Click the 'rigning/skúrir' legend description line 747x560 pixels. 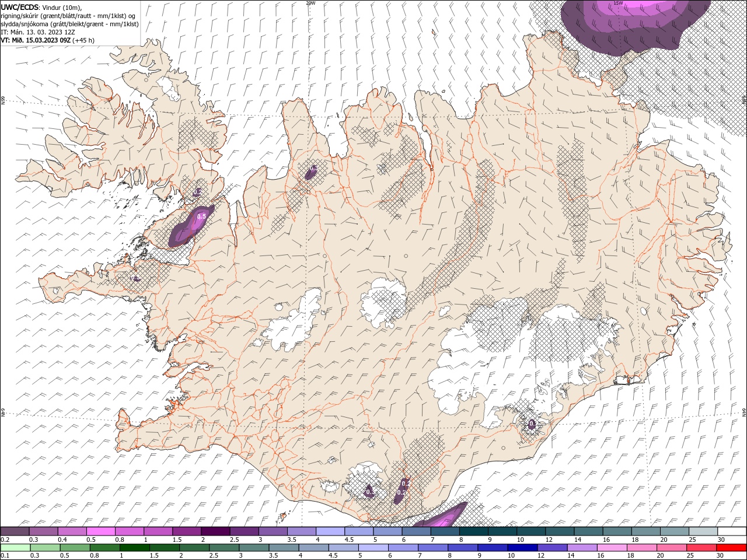coord(68,16)
